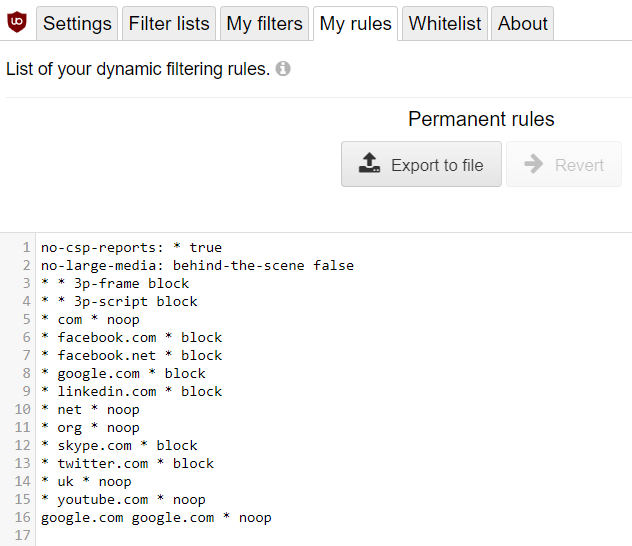
Task: Select the My rules tab
Action: coord(355,24)
